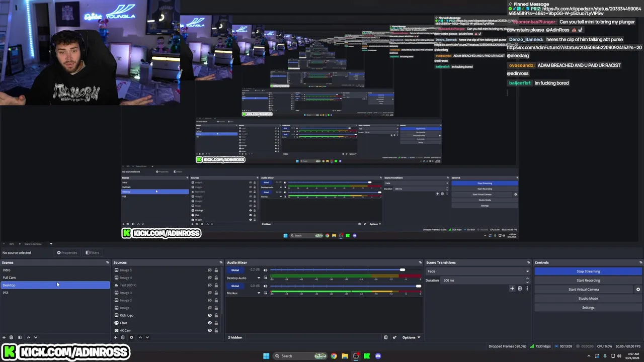Open the virtual camera settings gear
Viewport: 644px width, 362px height.
(638, 290)
